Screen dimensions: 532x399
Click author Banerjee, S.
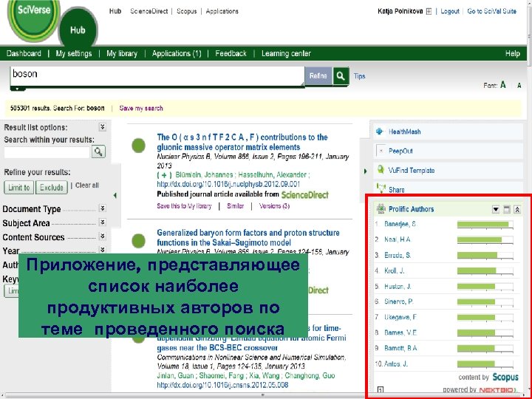point(400,224)
